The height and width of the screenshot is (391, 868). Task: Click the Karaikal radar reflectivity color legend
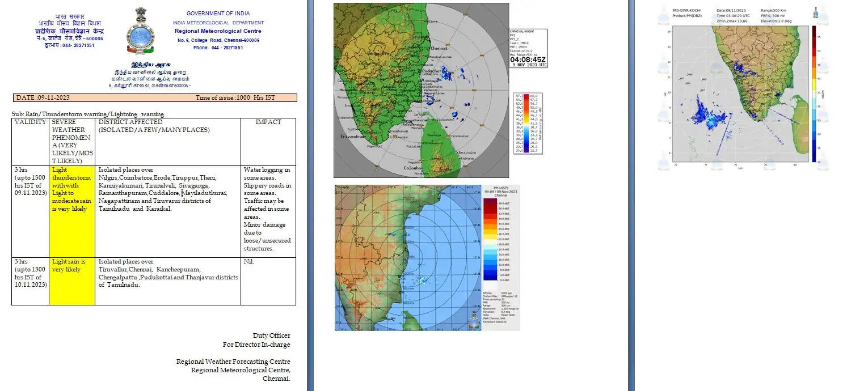525,124
